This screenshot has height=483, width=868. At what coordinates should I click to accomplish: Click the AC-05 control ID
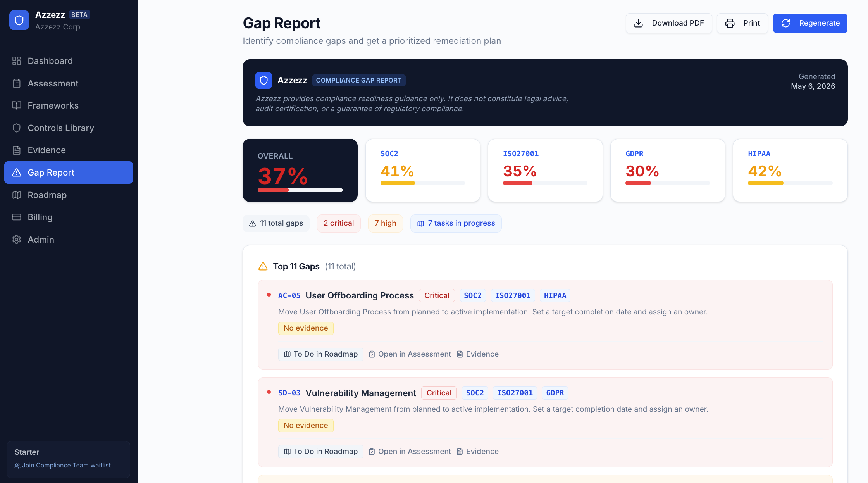[289, 296]
